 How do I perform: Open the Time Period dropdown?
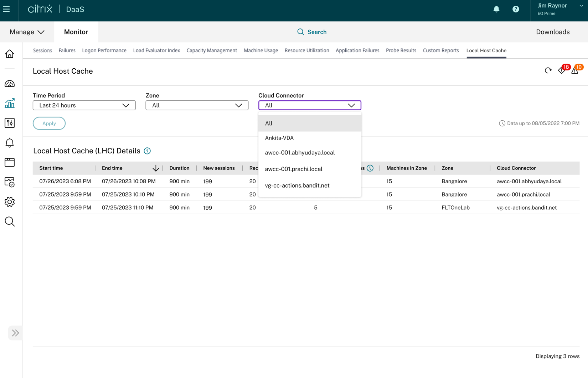tap(84, 105)
